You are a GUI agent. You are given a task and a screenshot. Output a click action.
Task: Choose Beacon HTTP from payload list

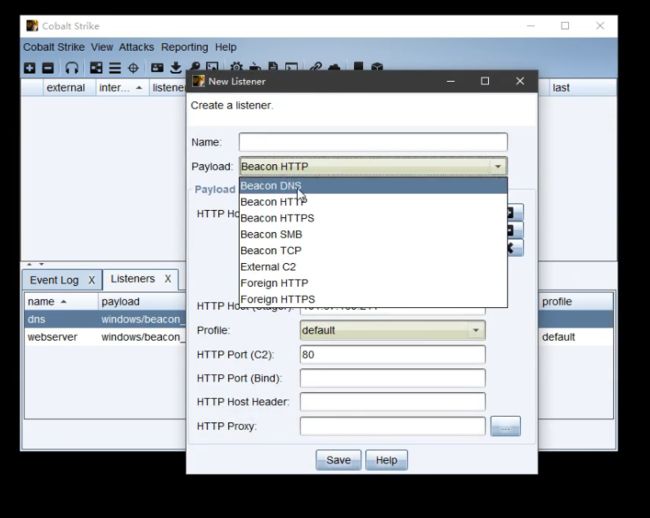(373, 202)
